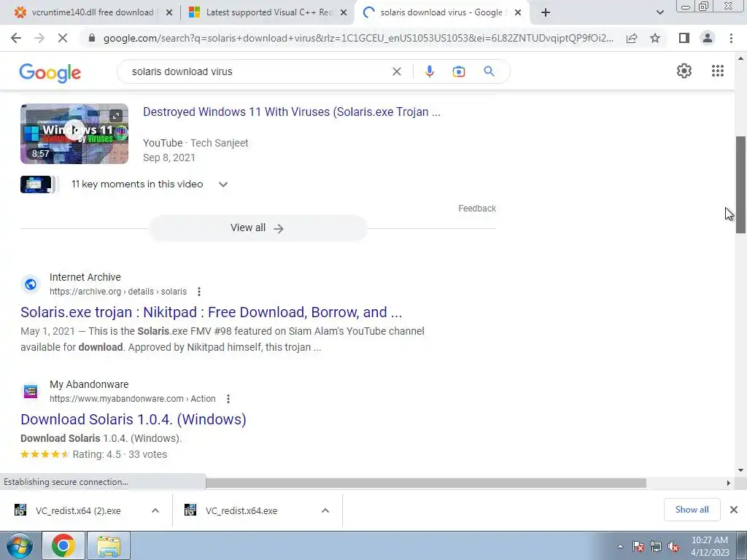Screen dimensions: 747x560
Task: Open the Chrome side panel
Action: (684, 38)
